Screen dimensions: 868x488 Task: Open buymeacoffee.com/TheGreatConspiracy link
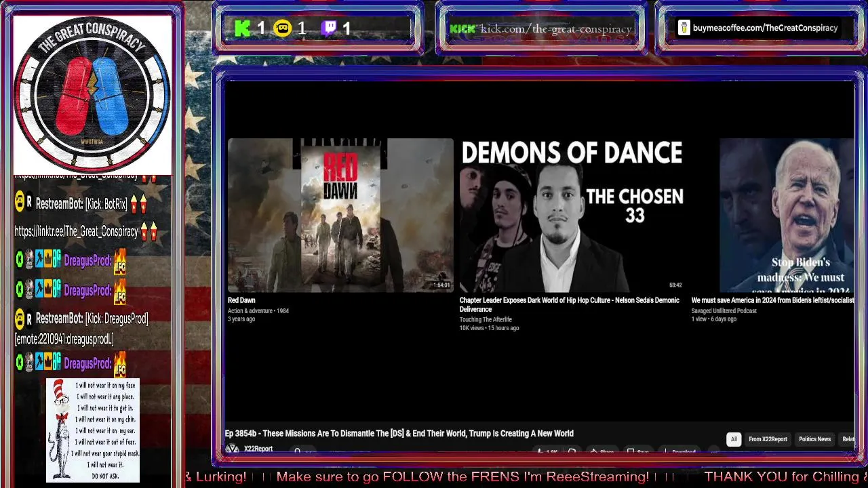coord(765,28)
